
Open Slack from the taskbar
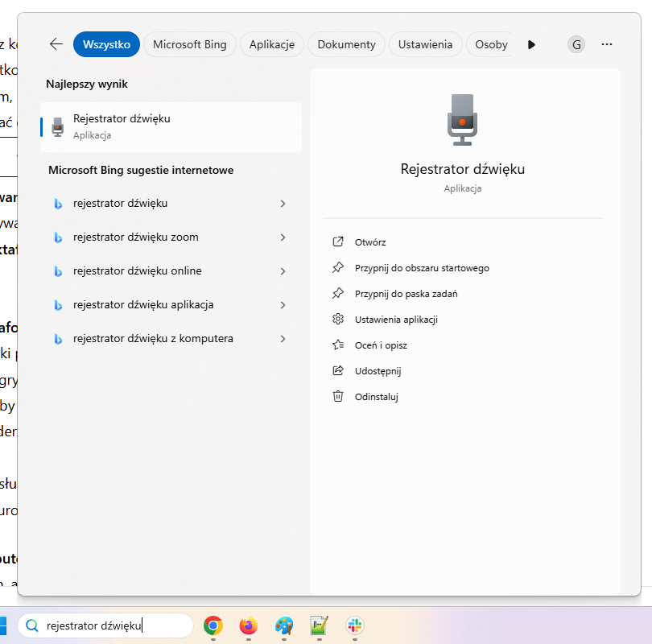coord(355,625)
